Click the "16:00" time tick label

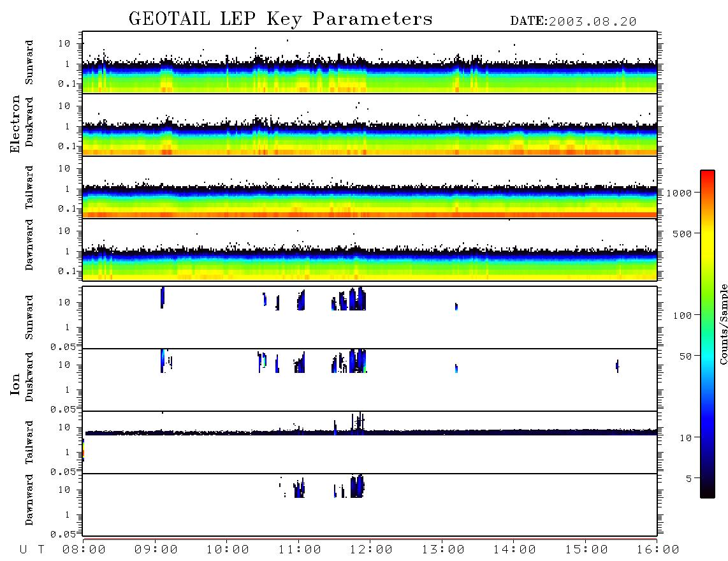[x=658, y=550]
